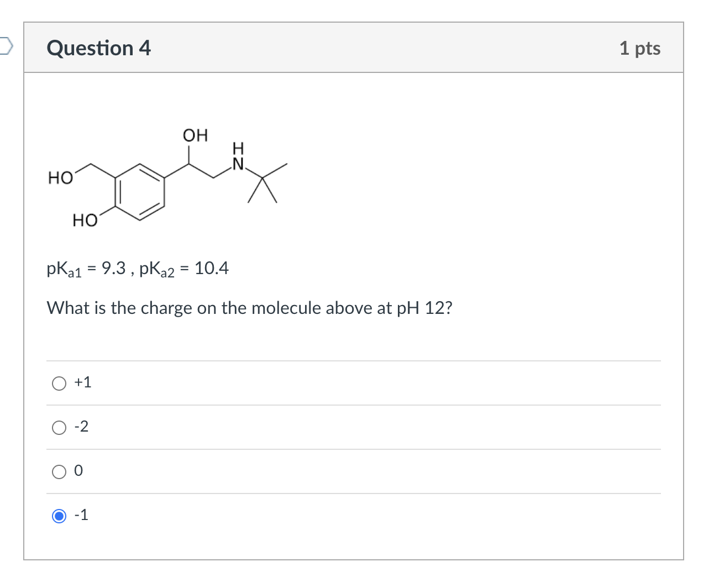The width and height of the screenshot is (714, 588).
Task: Click the 0 answer label text
Action: 78,470
